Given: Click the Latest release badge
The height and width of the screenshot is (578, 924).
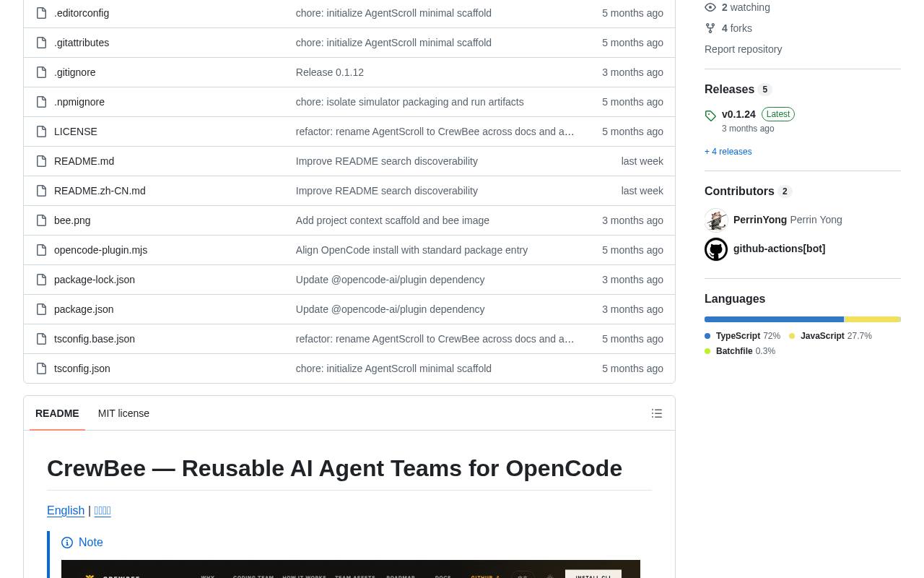Looking at the screenshot, I should (778, 114).
